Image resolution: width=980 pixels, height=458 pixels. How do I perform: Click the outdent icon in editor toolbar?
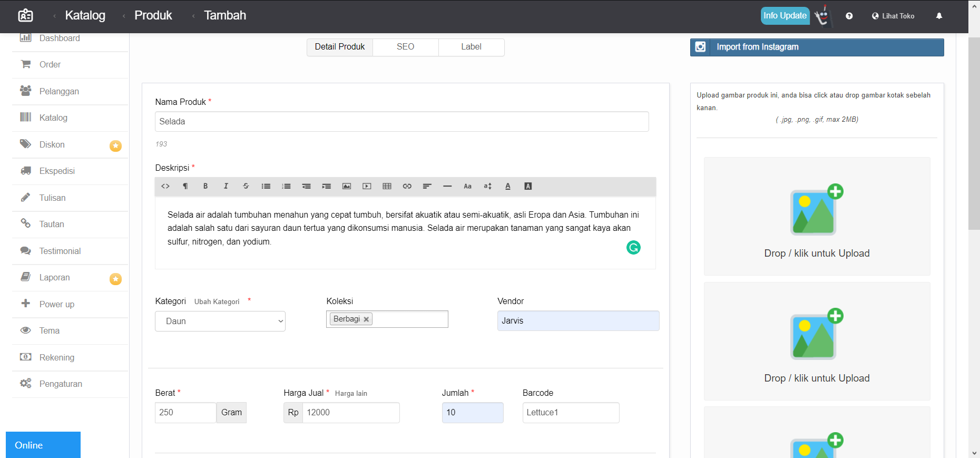[306, 186]
